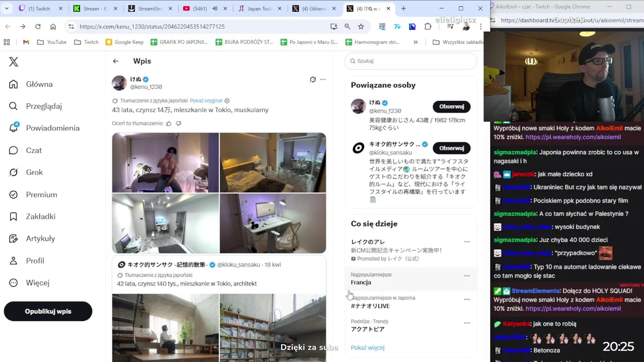Screen dimensions: 644x362
Task: Open @kioku_sansaku profile in related people
Action: coord(390,152)
